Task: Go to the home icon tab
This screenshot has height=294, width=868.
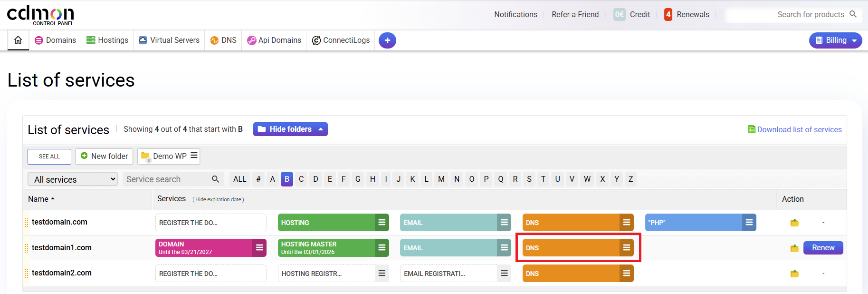Action: click(x=18, y=40)
